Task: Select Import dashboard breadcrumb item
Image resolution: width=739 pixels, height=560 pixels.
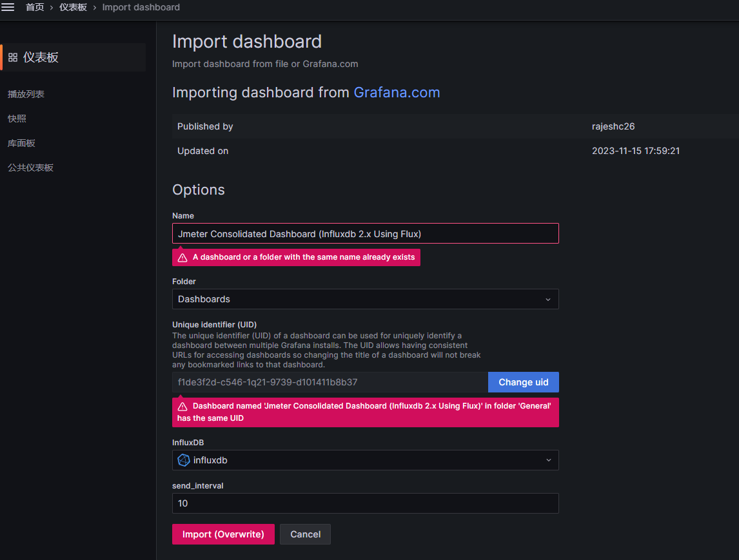Action: tap(141, 7)
